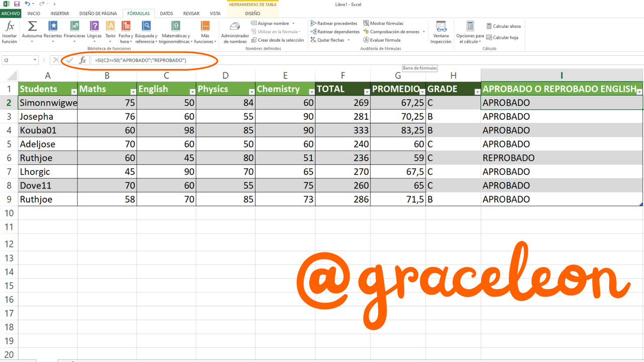Click Calcular ahora
The image size is (644, 362).
coord(504,26)
